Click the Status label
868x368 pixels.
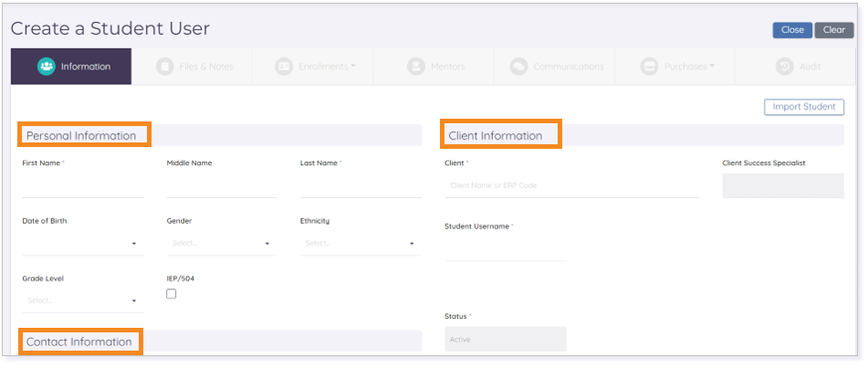(455, 317)
